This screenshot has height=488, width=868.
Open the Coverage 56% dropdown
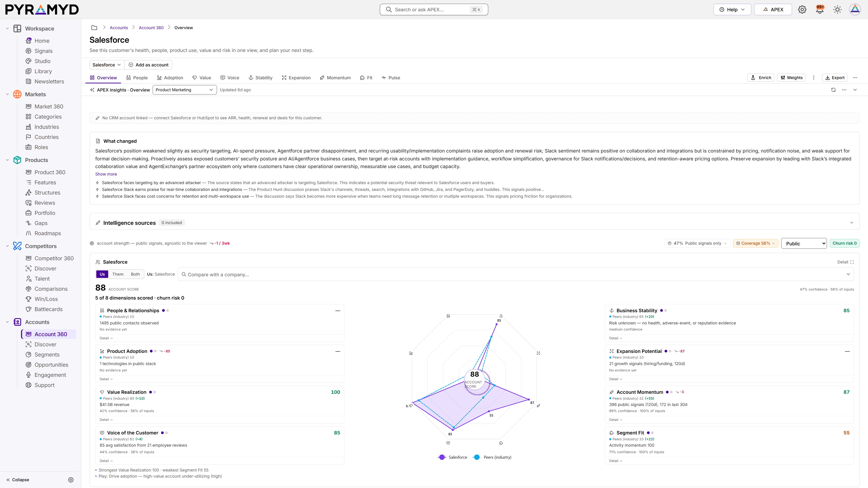pos(756,243)
